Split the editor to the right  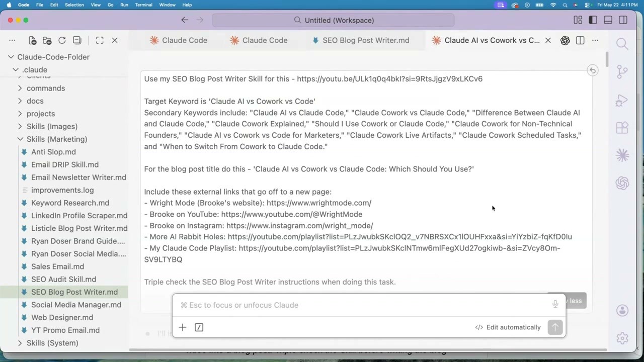(580, 40)
